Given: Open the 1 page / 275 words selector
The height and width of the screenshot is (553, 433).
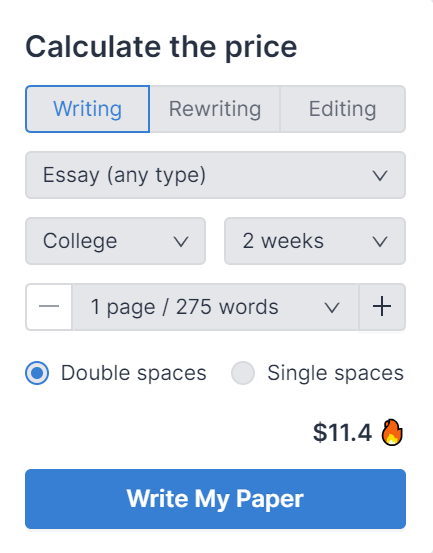Looking at the screenshot, I should 215,307.
